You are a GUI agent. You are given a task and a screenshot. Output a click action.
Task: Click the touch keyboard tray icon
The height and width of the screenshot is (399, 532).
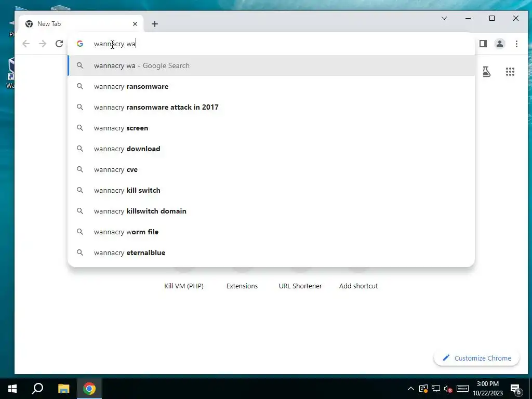(462, 389)
